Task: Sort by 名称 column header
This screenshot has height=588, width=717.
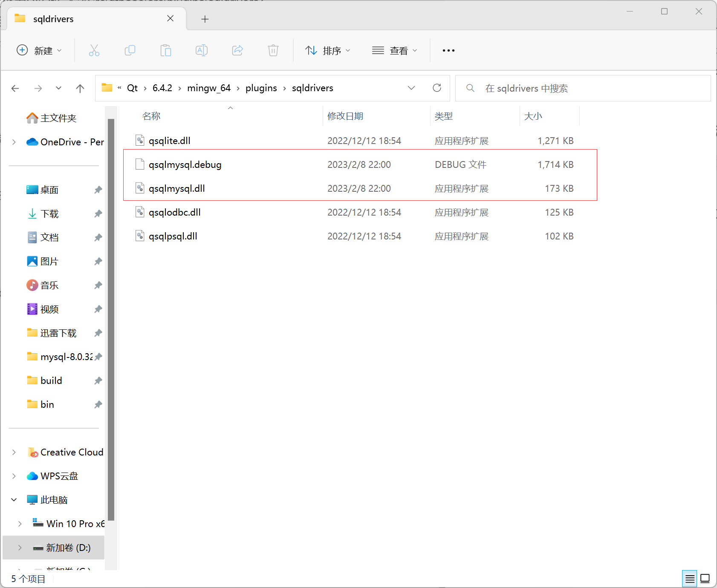Action: click(x=151, y=116)
